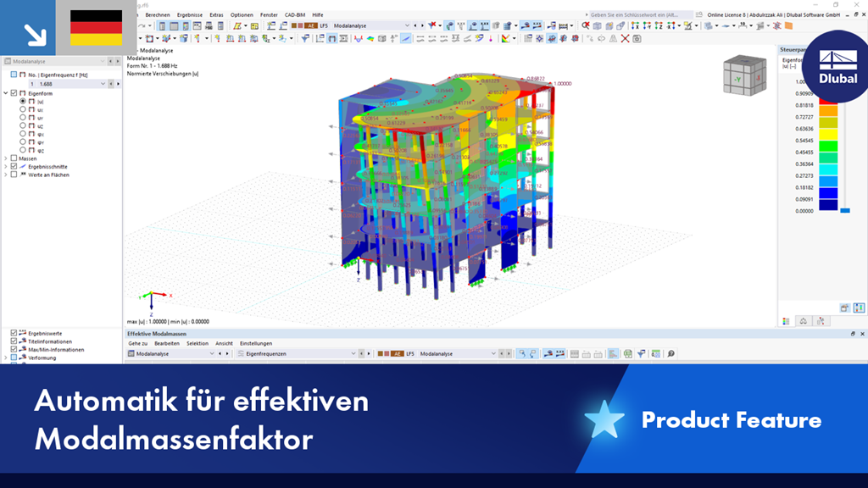Select the φx radio button
Screen dimensions: 868x488
pos(23,133)
